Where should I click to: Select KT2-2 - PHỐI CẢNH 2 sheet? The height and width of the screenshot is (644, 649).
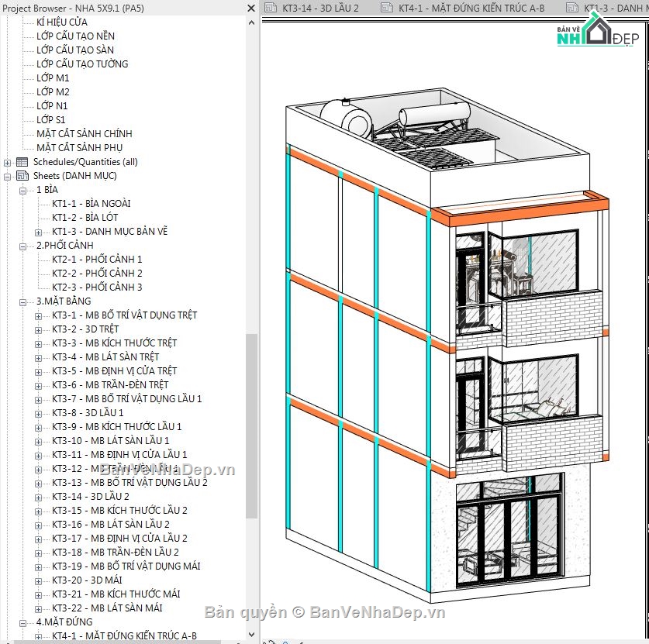pos(91,273)
